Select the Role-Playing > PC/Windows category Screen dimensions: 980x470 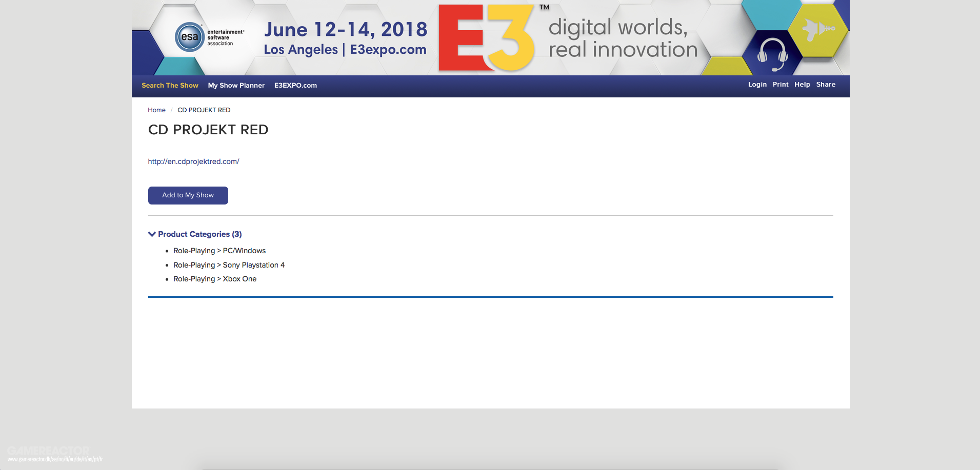[219, 251]
